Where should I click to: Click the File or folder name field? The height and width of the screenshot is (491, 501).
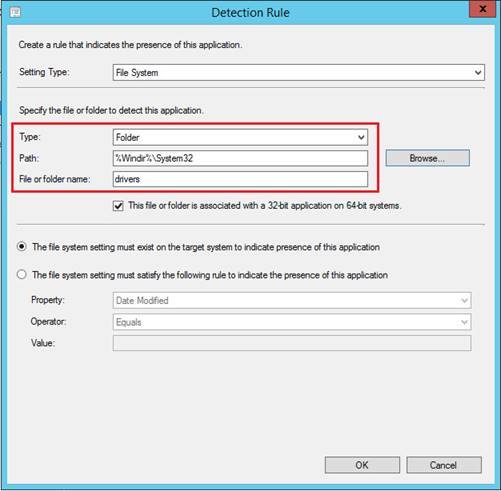(x=240, y=179)
